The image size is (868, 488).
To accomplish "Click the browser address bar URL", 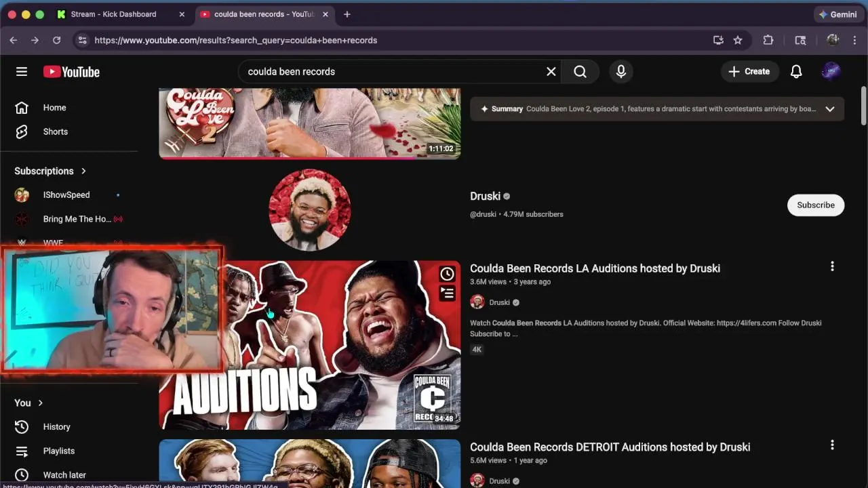I will point(236,40).
